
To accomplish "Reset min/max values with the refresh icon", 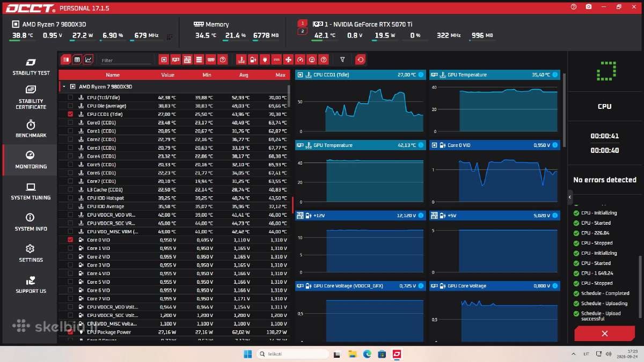I will coord(361,60).
